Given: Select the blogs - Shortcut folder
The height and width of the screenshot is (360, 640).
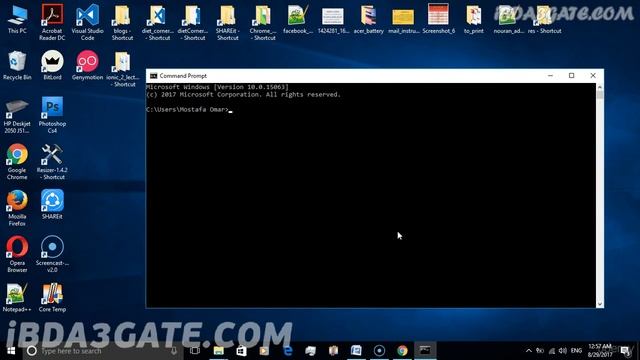Looking at the screenshot, I should [122, 22].
